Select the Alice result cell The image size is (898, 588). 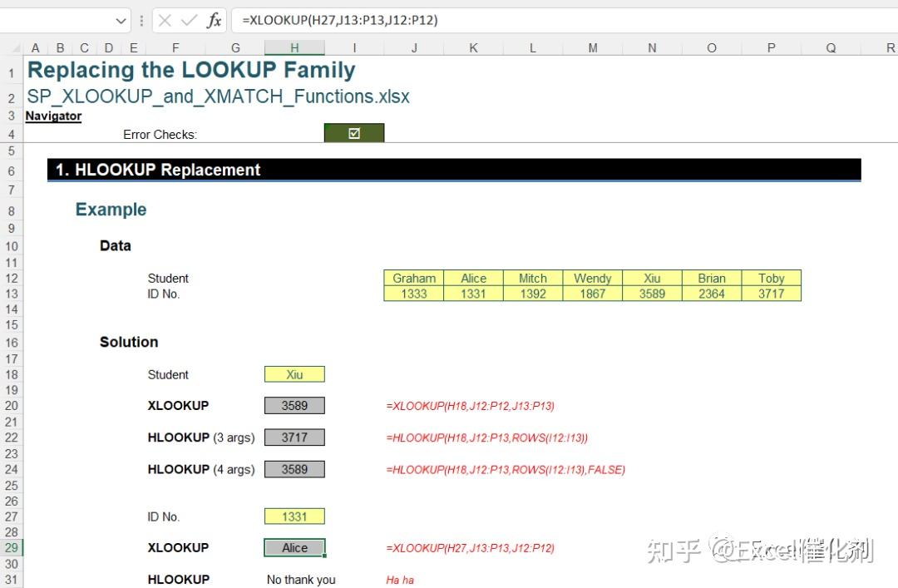pos(294,547)
